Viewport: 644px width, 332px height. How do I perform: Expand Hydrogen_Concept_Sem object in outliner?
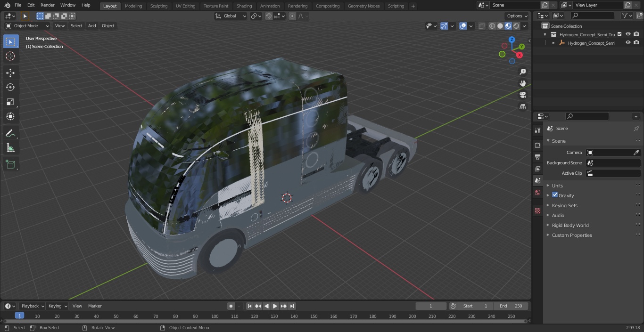[553, 43]
